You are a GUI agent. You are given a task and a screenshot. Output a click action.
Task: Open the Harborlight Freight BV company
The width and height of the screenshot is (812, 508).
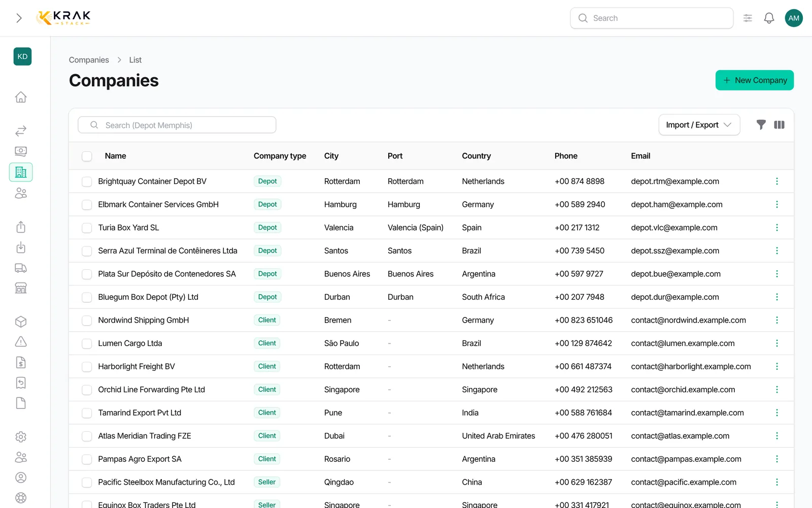pyautogui.click(x=137, y=366)
